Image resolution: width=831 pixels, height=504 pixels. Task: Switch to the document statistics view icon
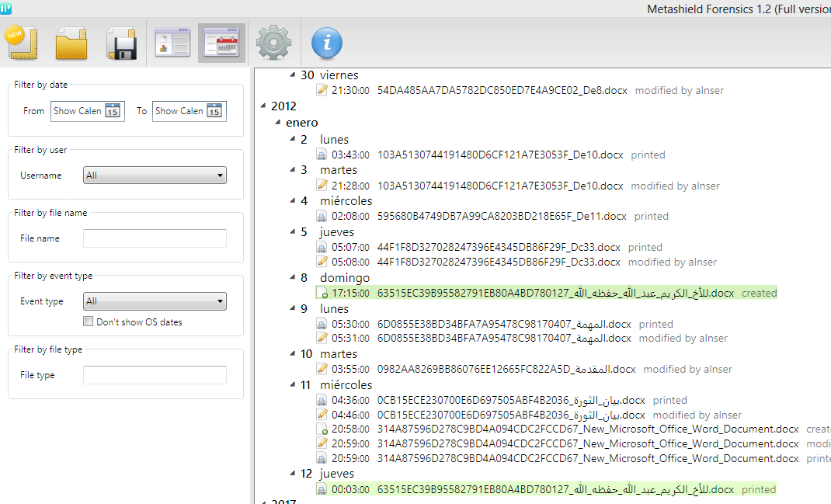click(x=172, y=43)
